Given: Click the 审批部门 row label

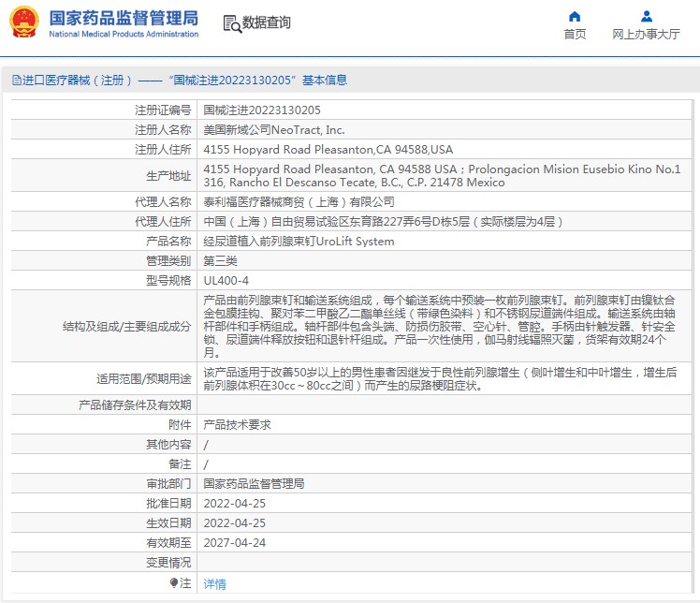Looking at the screenshot, I should click(x=168, y=484).
